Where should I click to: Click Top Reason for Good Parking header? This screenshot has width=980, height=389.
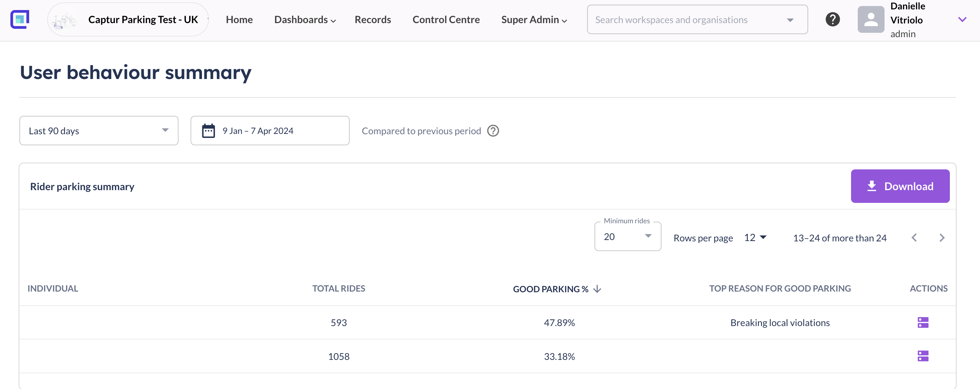(780, 289)
